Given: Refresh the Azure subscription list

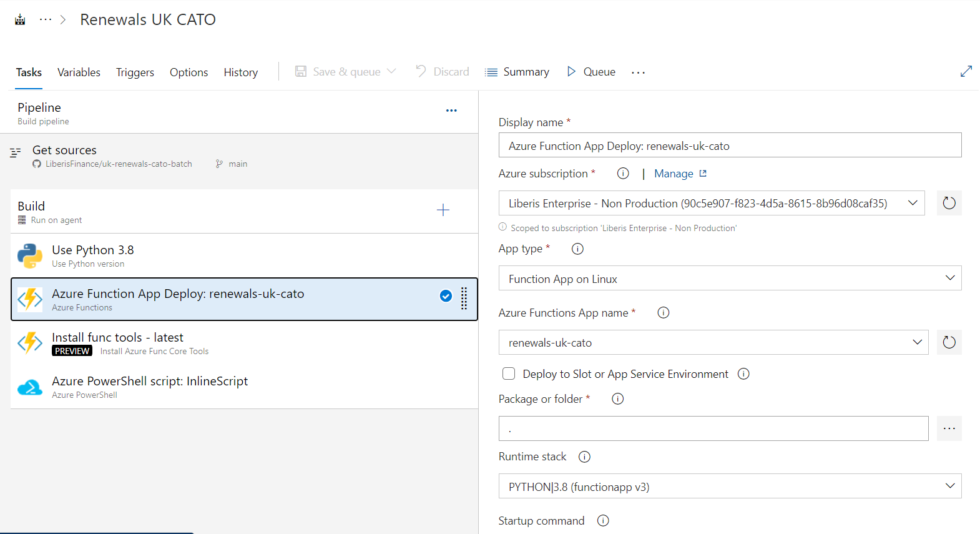Looking at the screenshot, I should (949, 203).
